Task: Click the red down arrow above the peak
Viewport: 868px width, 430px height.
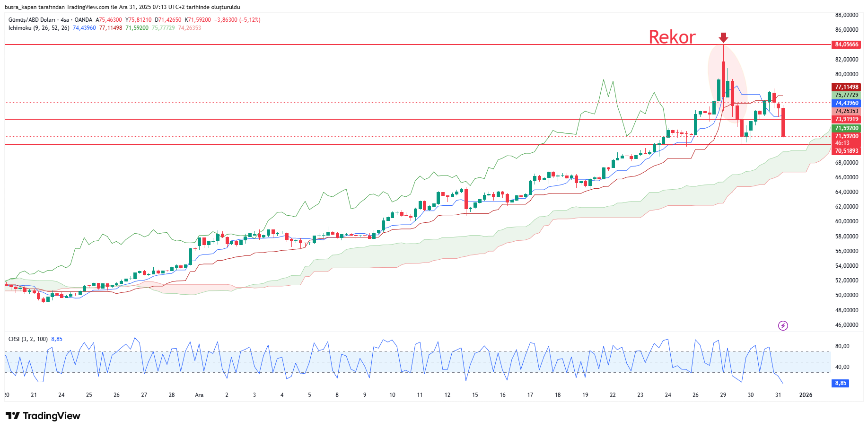Action: pyautogui.click(x=723, y=38)
